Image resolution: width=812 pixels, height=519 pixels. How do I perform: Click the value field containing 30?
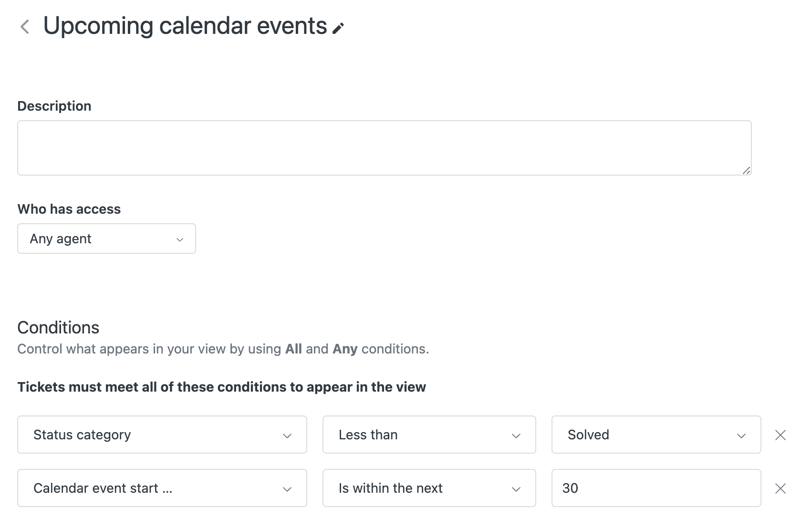pos(656,488)
